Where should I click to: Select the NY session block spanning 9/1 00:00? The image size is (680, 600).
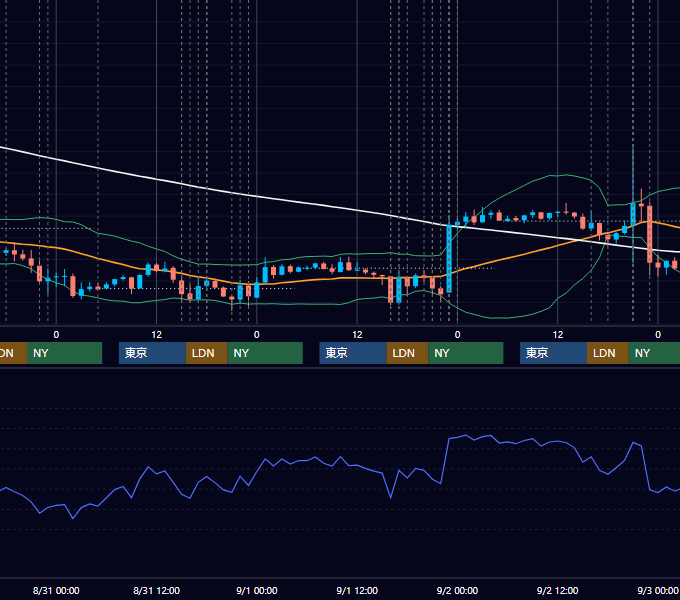(x=265, y=353)
